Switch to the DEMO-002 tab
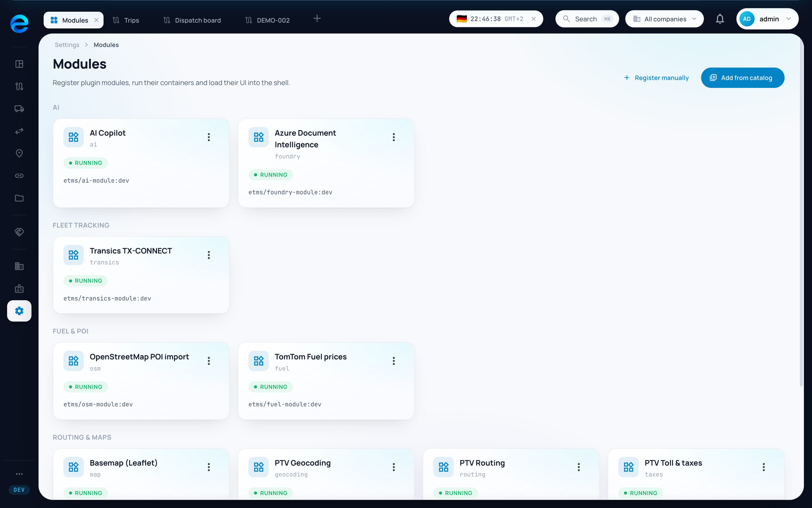This screenshot has width=812, height=508. [268, 20]
